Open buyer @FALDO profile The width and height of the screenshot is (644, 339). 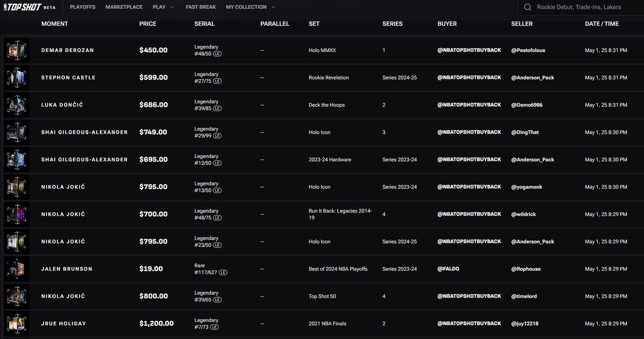(448, 269)
